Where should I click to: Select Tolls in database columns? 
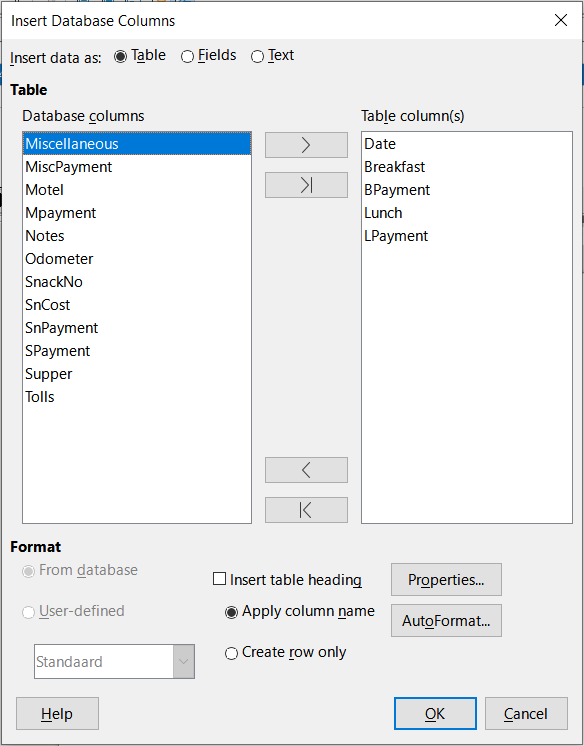point(137,397)
